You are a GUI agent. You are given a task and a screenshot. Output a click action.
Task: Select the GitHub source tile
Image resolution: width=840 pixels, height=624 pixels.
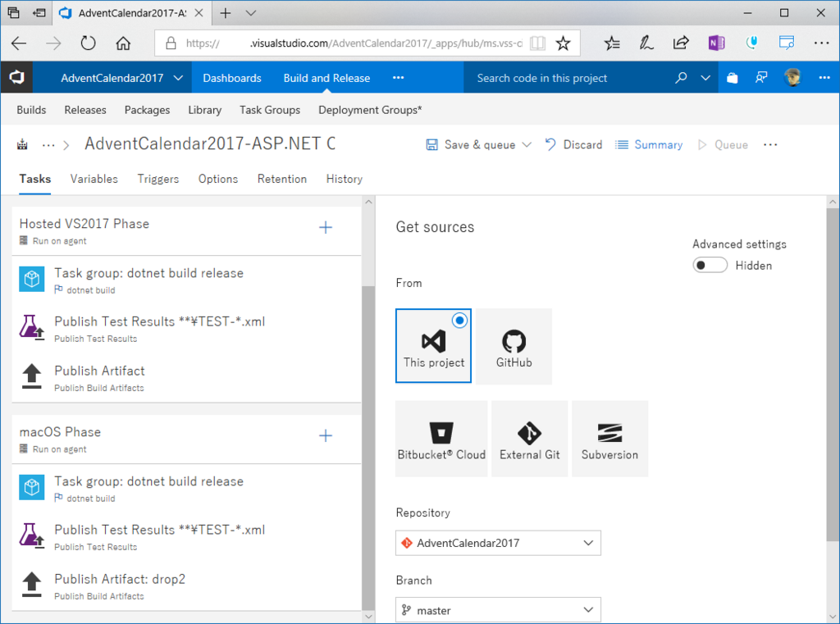514,346
